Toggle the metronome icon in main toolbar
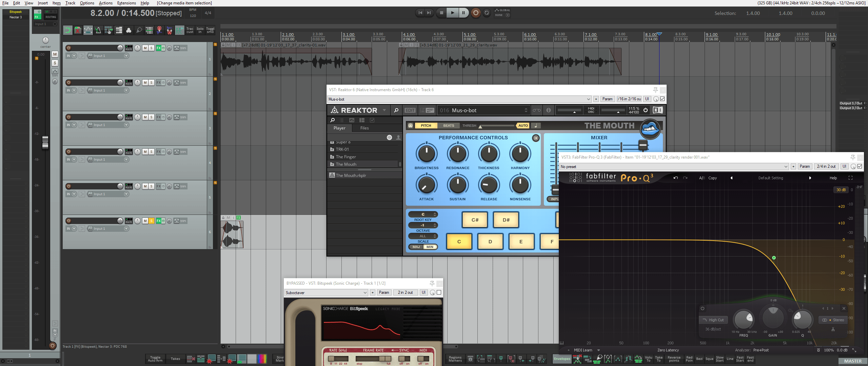Screen dimensions: 868x366 point(98,30)
